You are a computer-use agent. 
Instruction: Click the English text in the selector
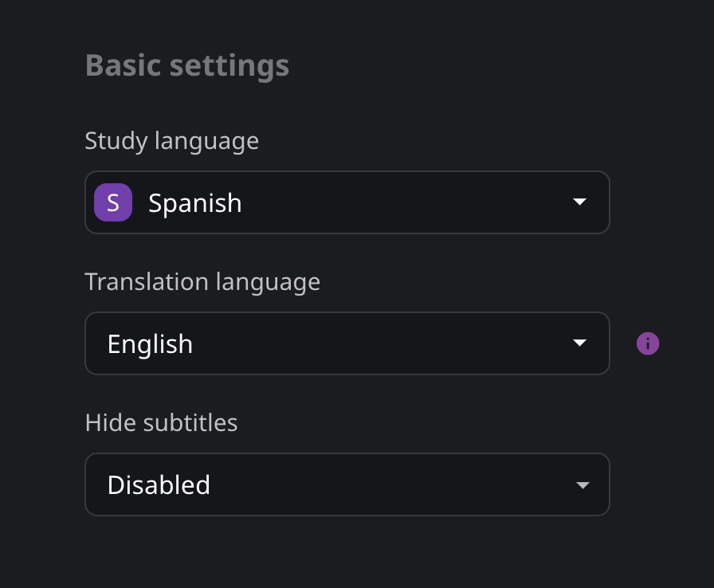pos(150,344)
